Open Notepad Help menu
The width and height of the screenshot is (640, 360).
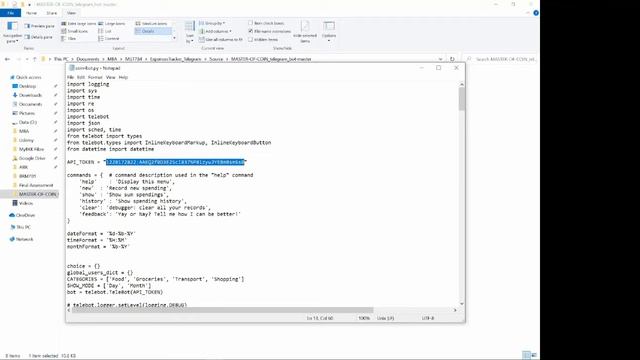point(123,77)
